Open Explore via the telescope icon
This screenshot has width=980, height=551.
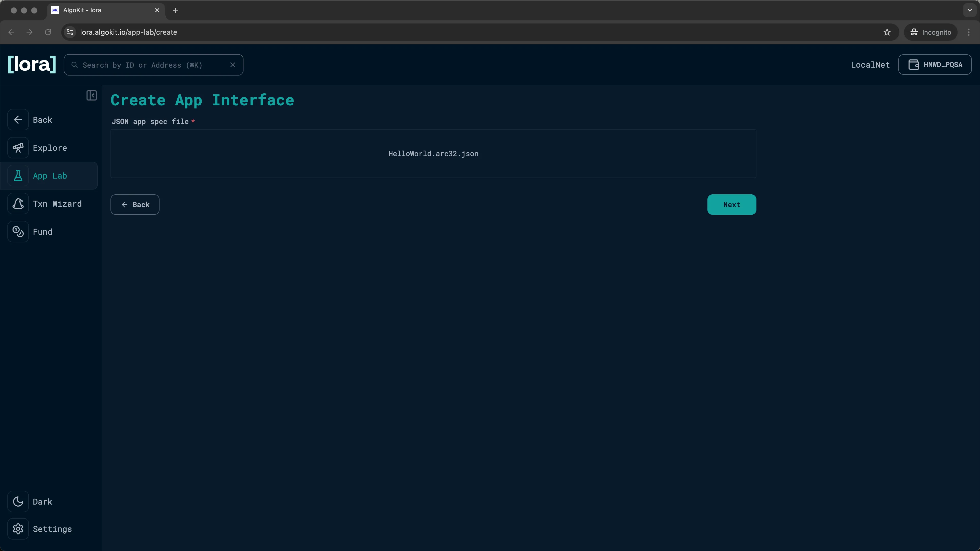coord(18,147)
